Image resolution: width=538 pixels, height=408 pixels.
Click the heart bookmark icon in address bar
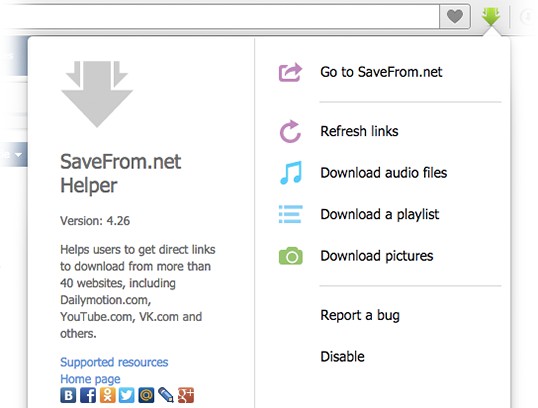coord(455,16)
